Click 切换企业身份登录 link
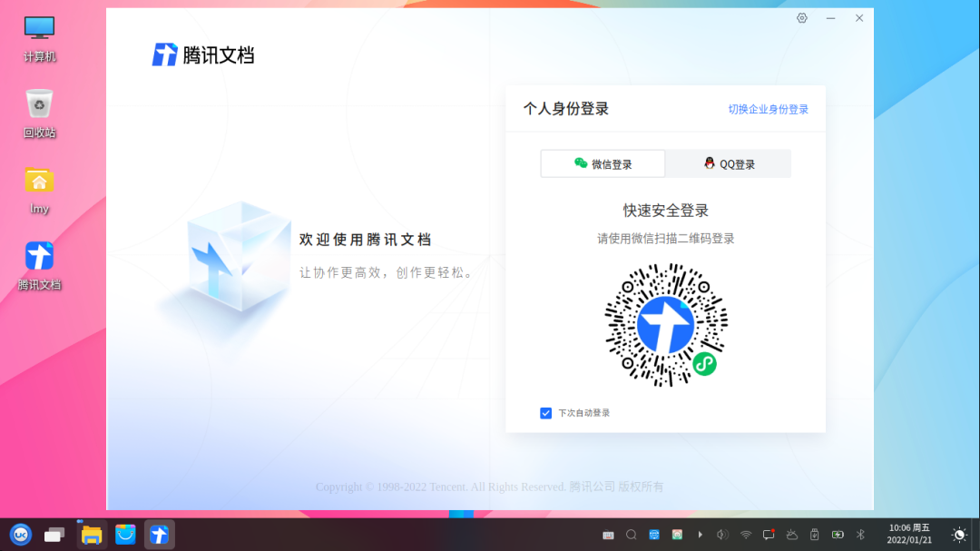 (769, 110)
